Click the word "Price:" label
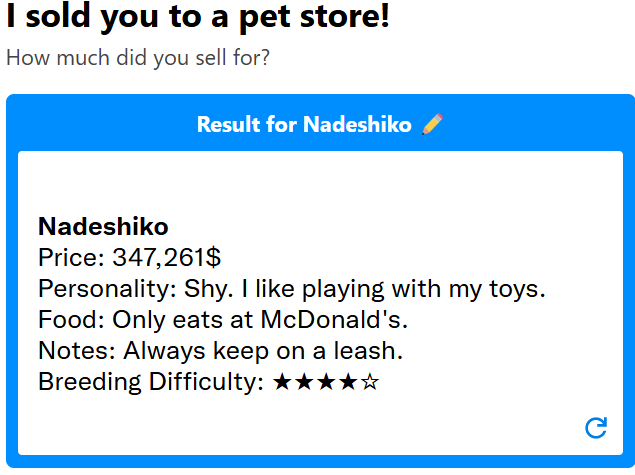The image size is (635, 475). point(71,258)
